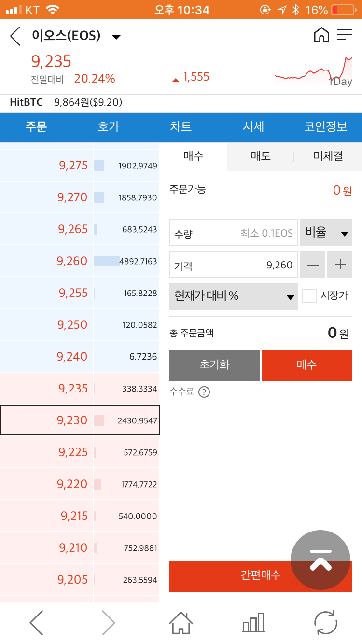Image resolution: width=362 pixels, height=644 pixels.
Task: Open the hamburger menu at top right
Action: coord(345,35)
